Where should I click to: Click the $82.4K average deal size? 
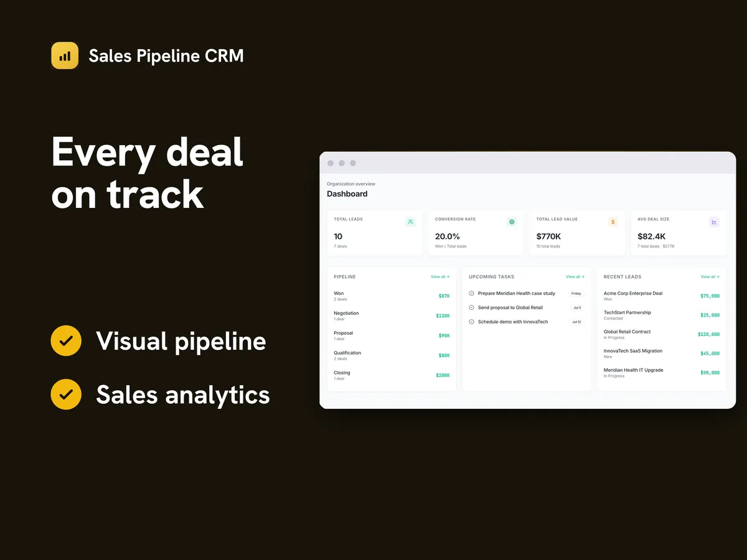click(652, 236)
